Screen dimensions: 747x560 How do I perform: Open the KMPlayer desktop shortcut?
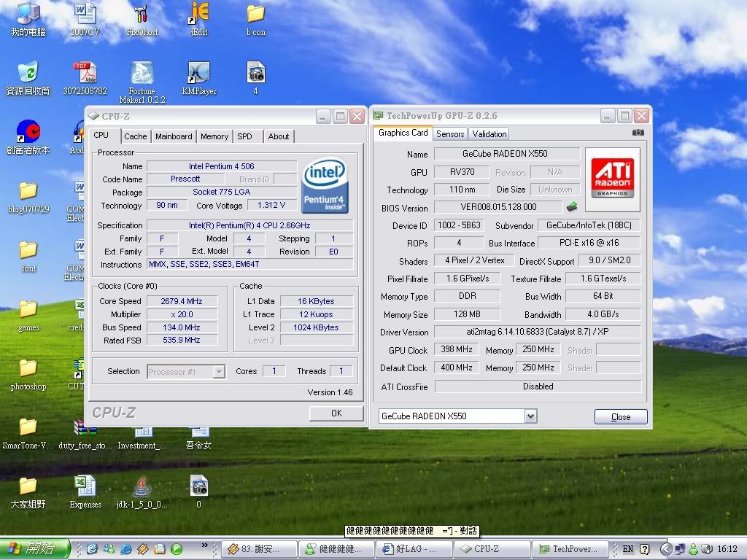[198, 73]
